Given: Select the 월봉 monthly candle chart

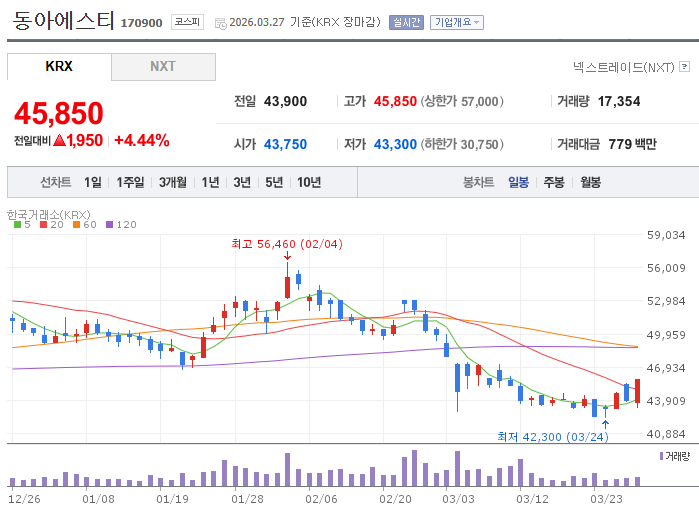Looking at the screenshot, I should point(590,182).
